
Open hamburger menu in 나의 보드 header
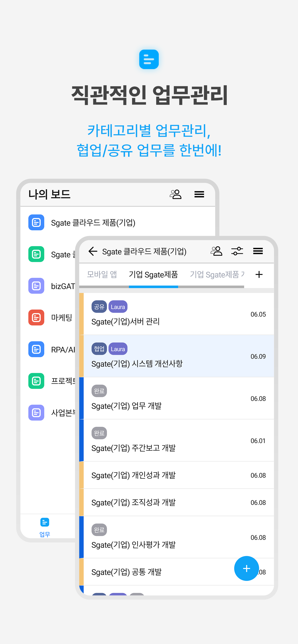point(199,194)
